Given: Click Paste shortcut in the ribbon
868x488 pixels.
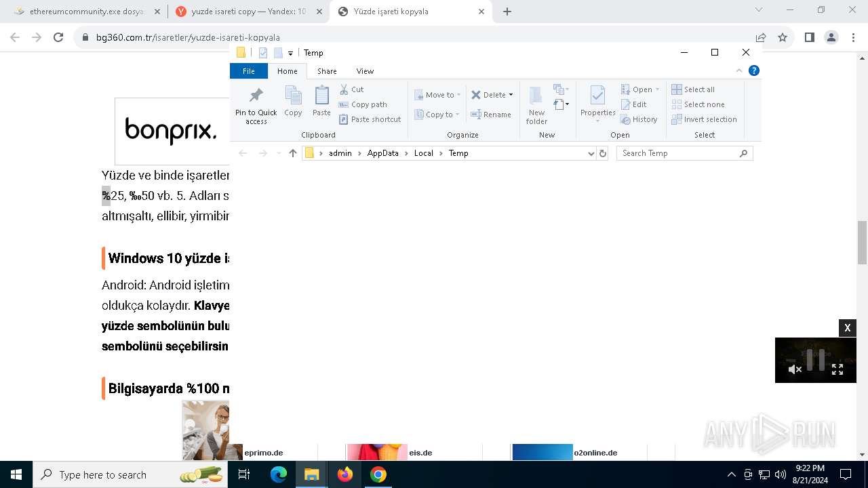Looking at the screenshot, I should [x=370, y=119].
